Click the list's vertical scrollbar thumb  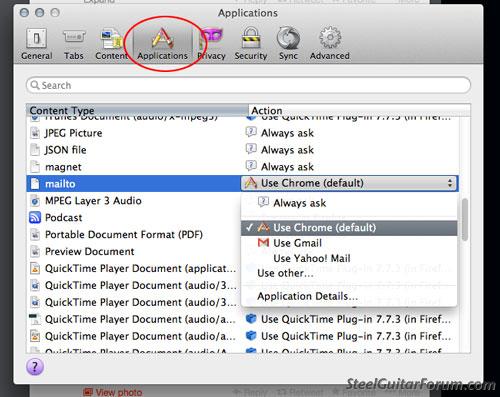(x=465, y=219)
